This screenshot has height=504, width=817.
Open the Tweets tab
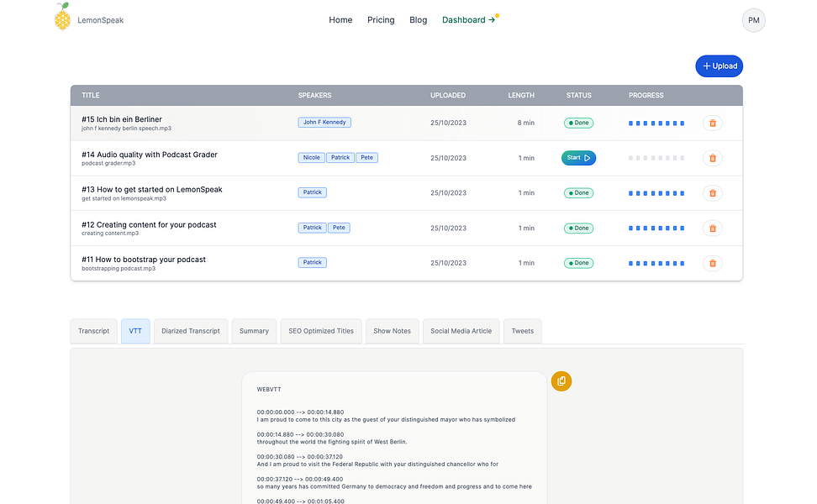pyautogui.click(x=523, y=331)
